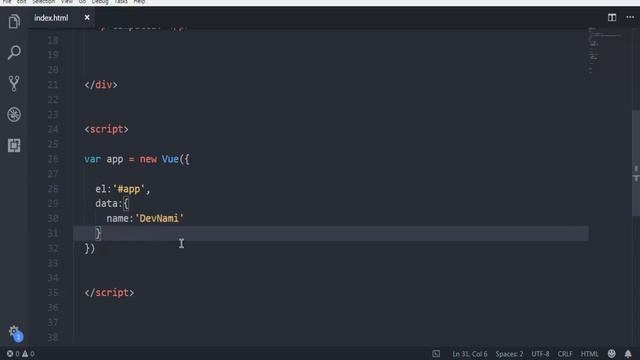Click the 'var' keyword on line 26

coord(92,159)
